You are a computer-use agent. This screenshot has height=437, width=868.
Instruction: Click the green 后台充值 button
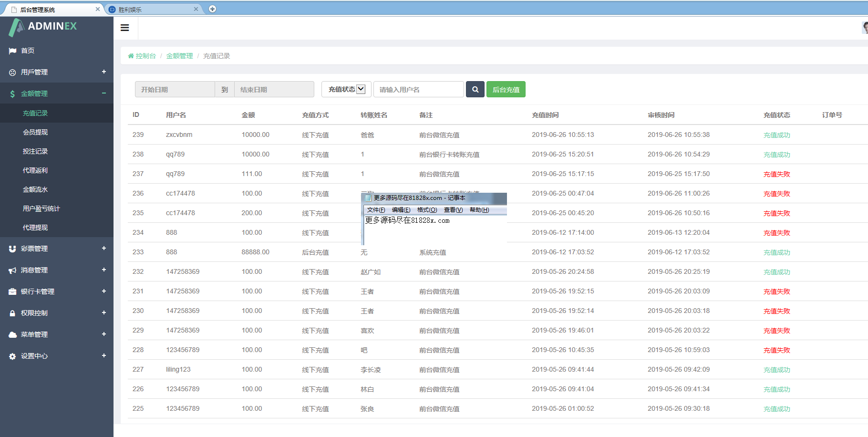(x=506, y=89)
